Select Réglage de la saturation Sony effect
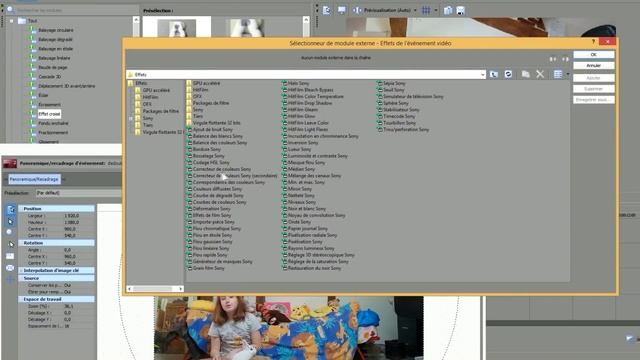Screen dimensions: 640x360 (318, 261)
